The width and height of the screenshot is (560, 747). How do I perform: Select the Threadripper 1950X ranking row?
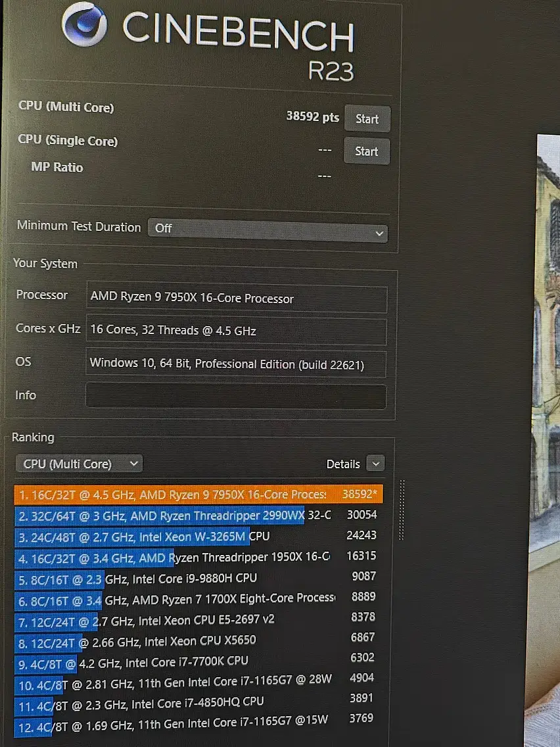coord(198,557)
